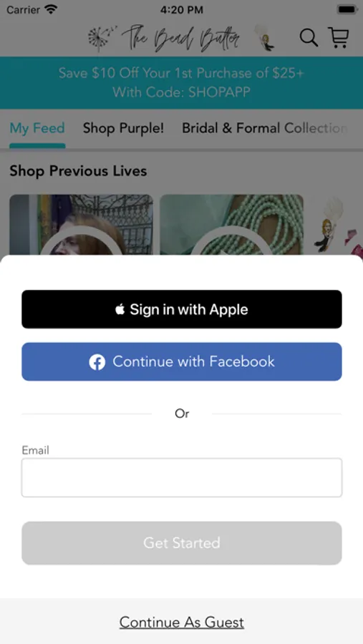Click the Apple logo on the sign-in button
Viewport: 363px width, 644px height.
coord(120,309)
